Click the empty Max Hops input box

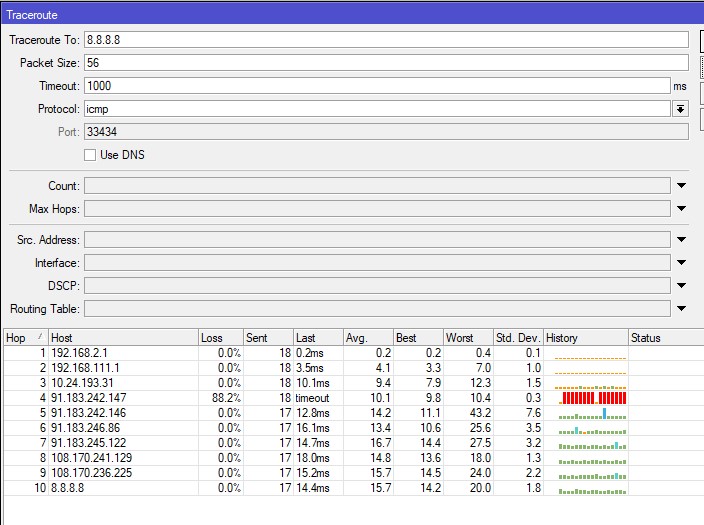(377, 208)
